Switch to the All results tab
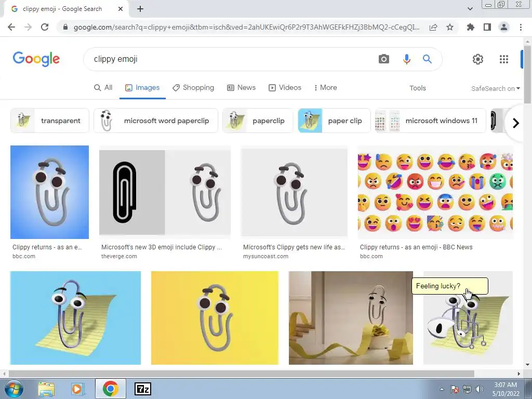532x399 pixels. (x=103, y=87)
